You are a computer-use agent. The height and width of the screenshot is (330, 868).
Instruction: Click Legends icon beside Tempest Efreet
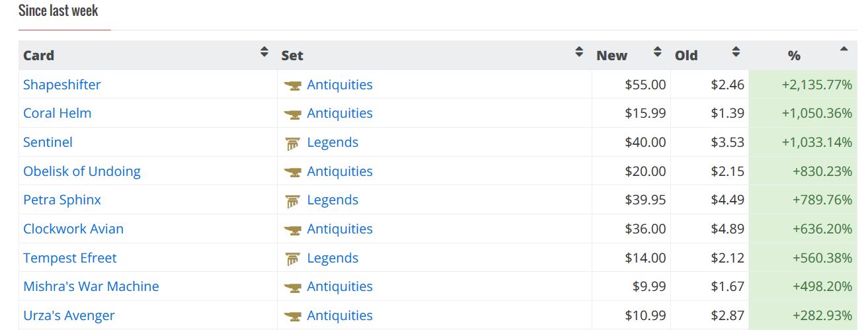[x=292, y=259]
